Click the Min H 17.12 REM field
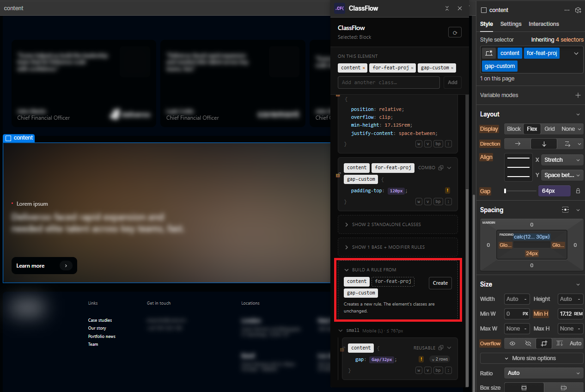This screenshot has width=585, height=392. point(571,314)
